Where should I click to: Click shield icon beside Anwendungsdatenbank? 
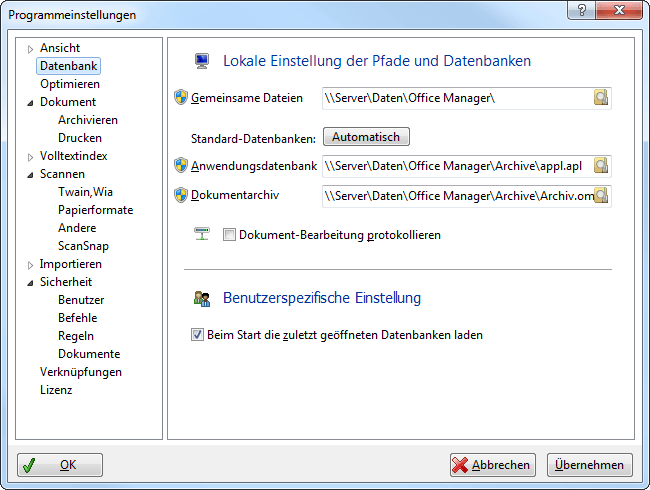pos(181,165)
